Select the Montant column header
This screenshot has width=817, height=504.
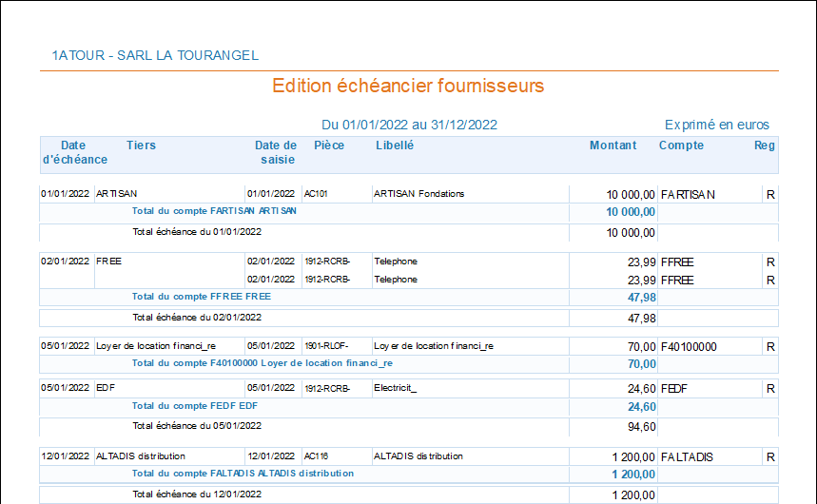pyautogui.click(x=613, y=145)
